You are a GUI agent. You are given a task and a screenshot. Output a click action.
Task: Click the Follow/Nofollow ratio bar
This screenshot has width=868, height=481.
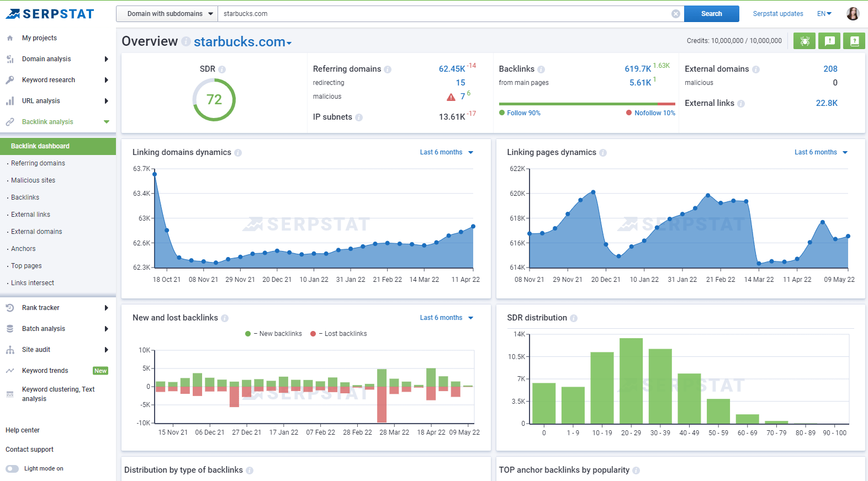click(x=586, y=104)
